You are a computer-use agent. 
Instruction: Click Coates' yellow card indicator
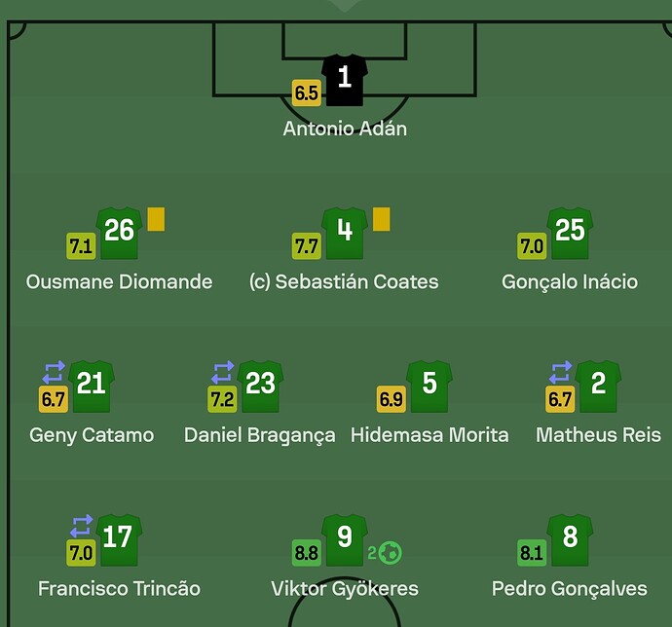tap(382, 219)
